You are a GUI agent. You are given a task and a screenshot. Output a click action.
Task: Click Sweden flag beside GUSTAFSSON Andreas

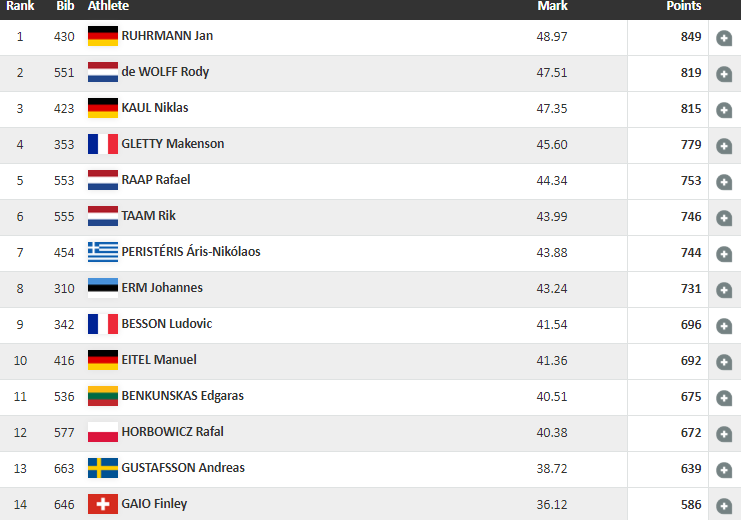(103, 468)
